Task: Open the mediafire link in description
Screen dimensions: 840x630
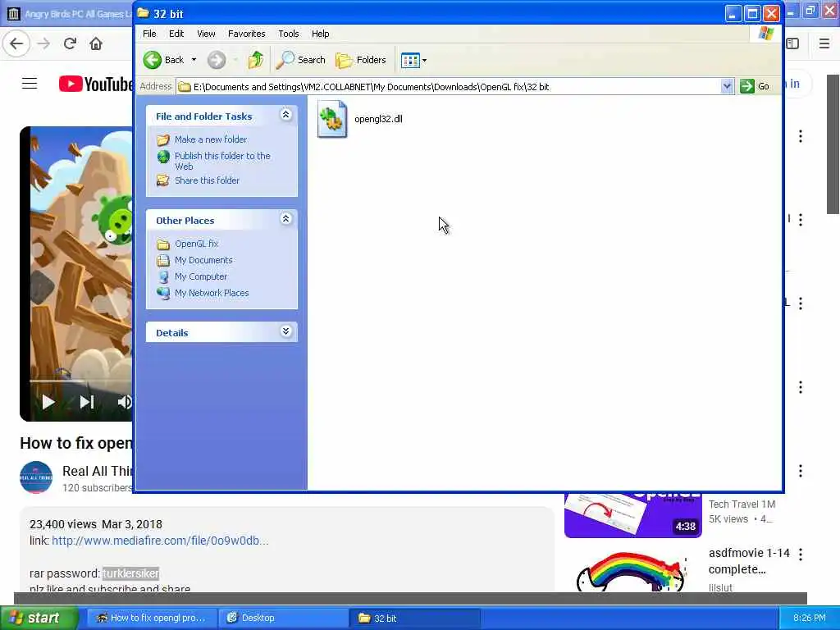Action: [x=160, y=541]
